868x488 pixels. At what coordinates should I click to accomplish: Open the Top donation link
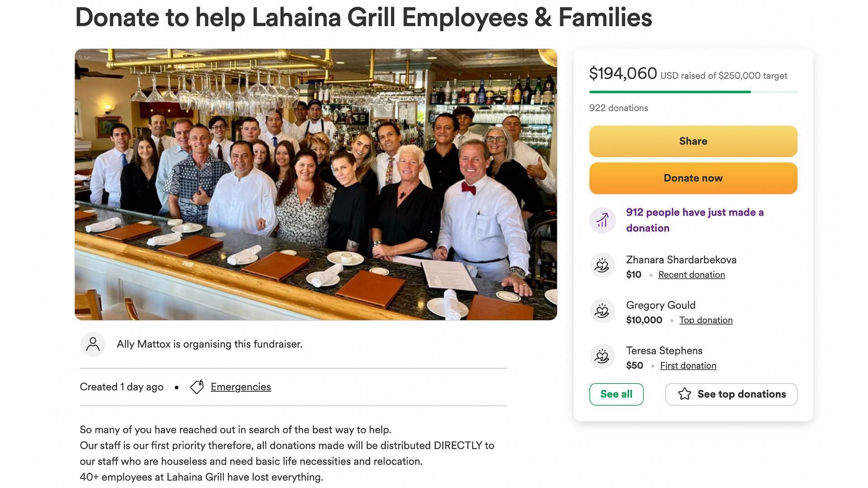(706, 320)
